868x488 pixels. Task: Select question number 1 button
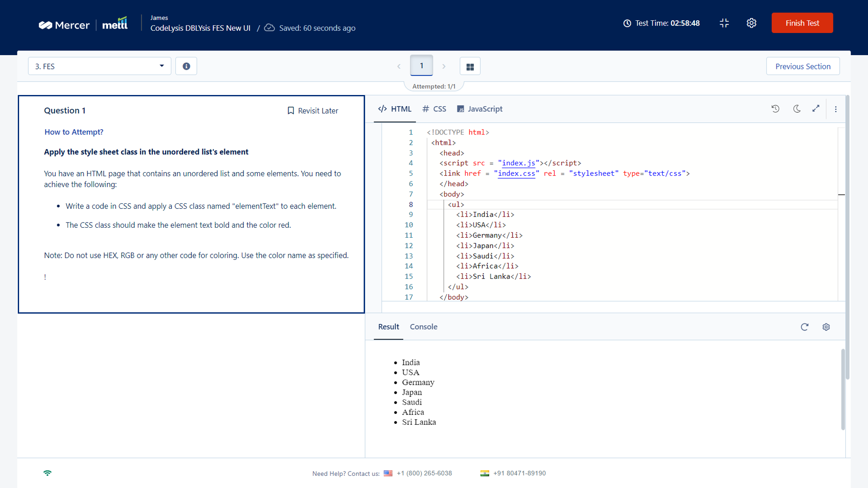[x=421, y=66]
